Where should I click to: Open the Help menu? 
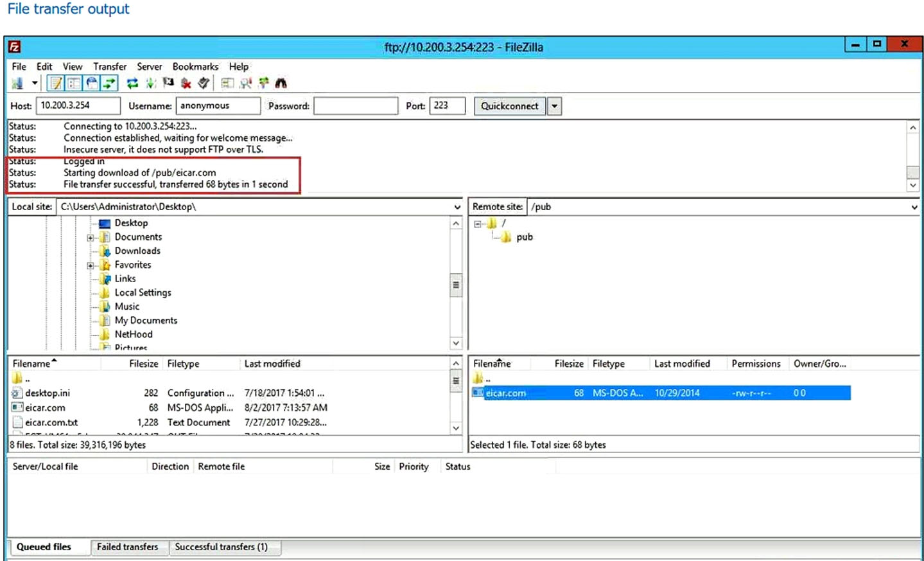point(239,66)
